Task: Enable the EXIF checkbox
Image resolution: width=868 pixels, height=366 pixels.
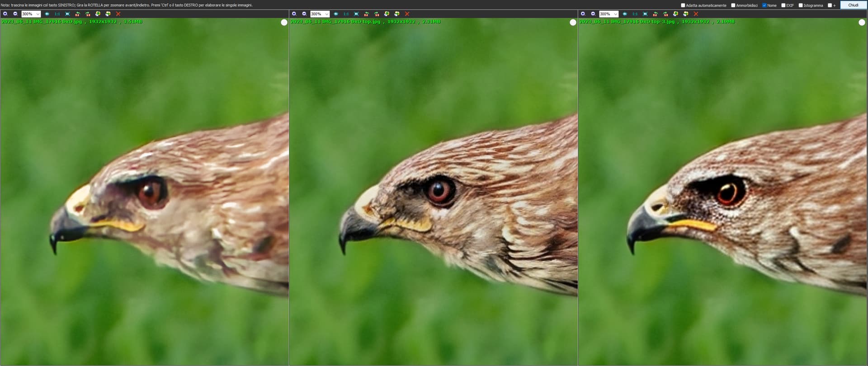Action: tap(783, 5)
